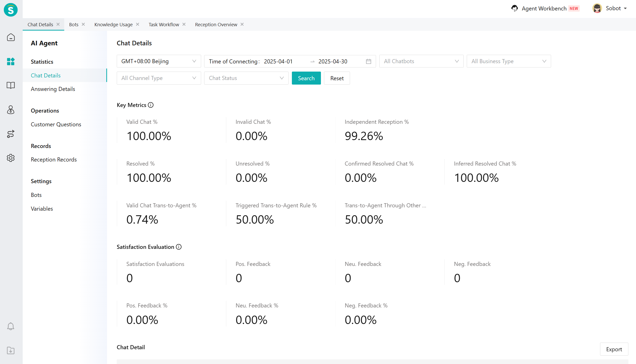This screenshot has height=364, width=636.
Task: Open the All Chatbots dropdown
Action: pyautogui.click(x=421, y=61)
